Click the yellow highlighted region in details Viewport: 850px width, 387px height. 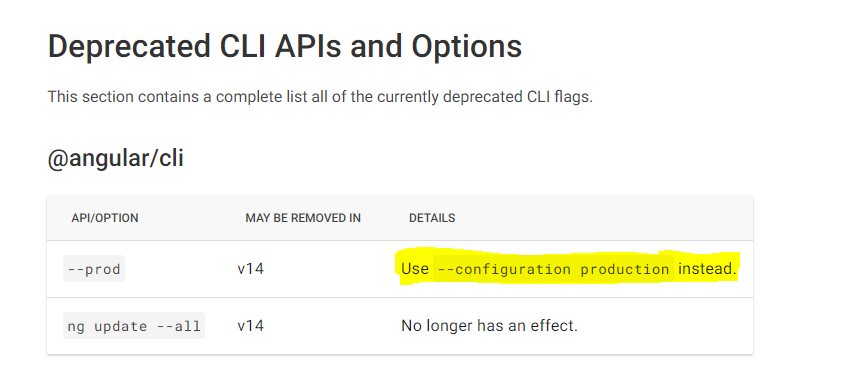tap(568, 268)
